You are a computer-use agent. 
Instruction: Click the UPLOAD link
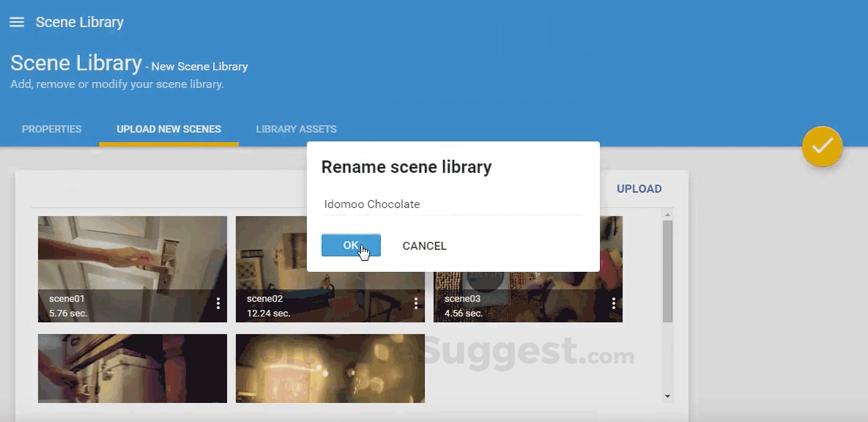(x=639, y=188)
